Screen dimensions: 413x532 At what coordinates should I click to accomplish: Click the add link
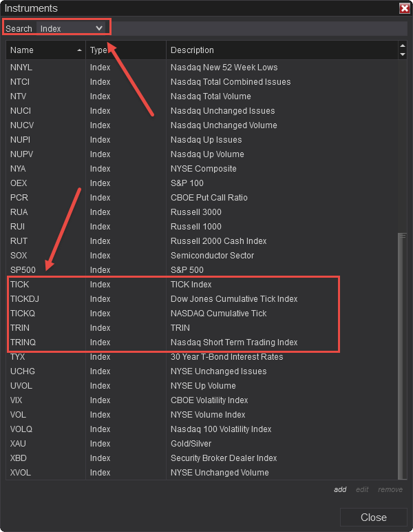click(340, 489)
